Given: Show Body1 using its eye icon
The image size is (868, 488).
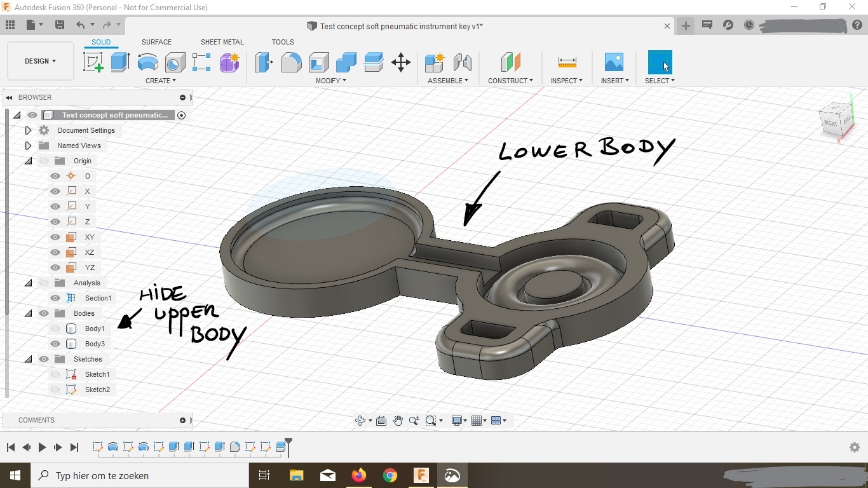Looking at the screenshot, I should pyautogui.click(x=55, y=329).
